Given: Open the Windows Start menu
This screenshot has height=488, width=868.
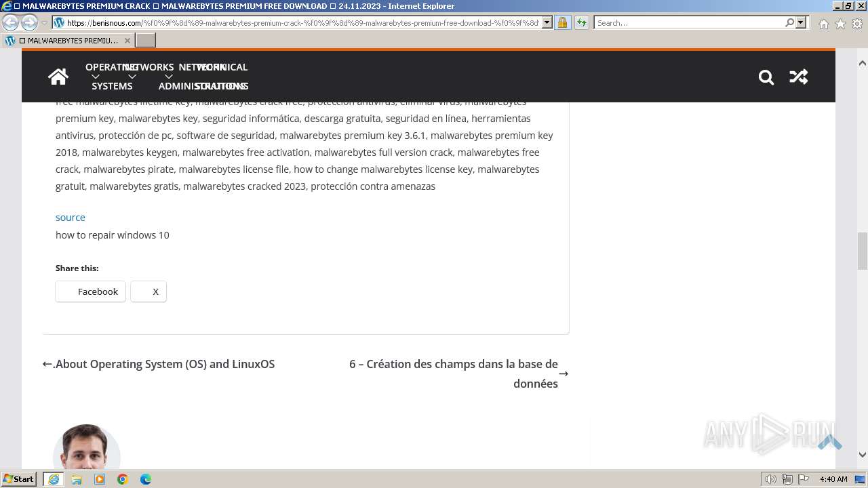Looking at the screenshot, I should point(19,479).
